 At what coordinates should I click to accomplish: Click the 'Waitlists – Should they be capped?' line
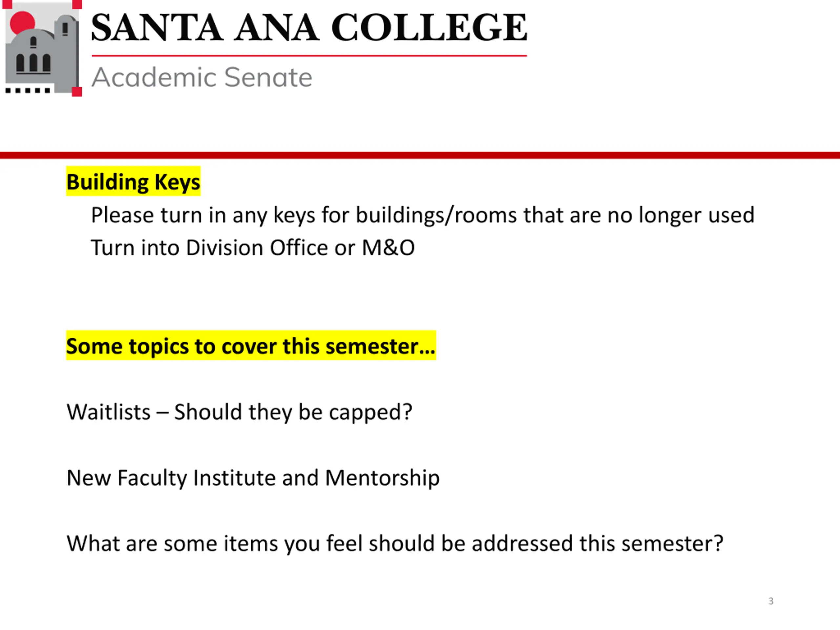(x=239, y=412)
